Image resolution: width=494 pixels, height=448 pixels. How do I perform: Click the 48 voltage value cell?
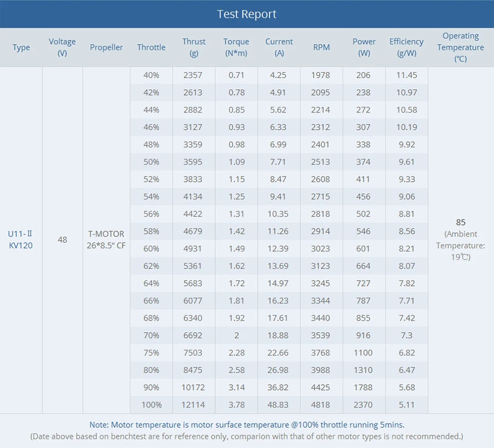(63, 240)
